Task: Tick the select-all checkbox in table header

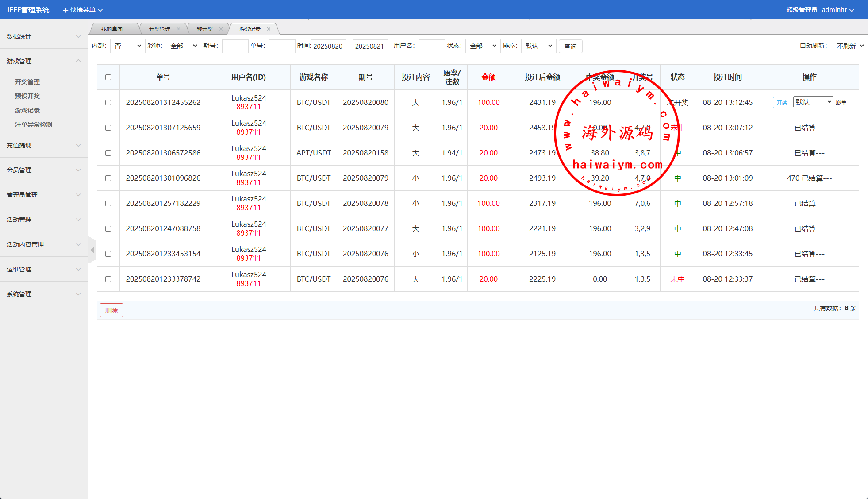Action: click(x=108, y=77)
